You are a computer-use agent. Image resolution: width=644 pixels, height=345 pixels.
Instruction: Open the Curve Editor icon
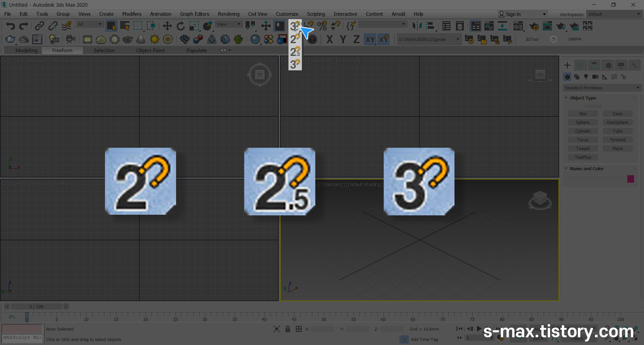(x=489, y=26)
